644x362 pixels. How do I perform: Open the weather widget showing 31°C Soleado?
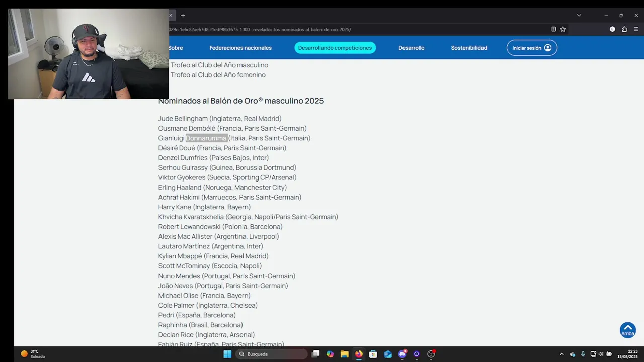click(x=33, y=354)
